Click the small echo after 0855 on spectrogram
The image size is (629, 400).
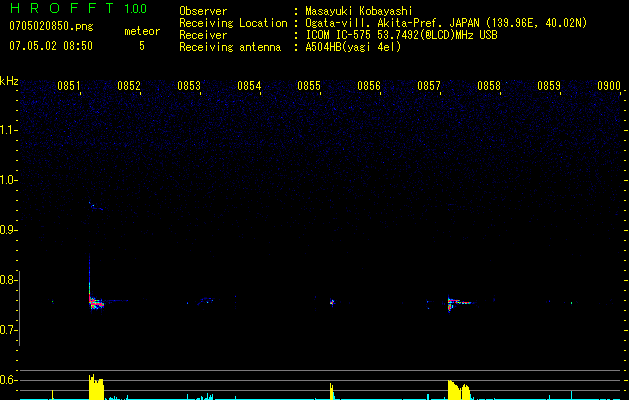point(332,303)
